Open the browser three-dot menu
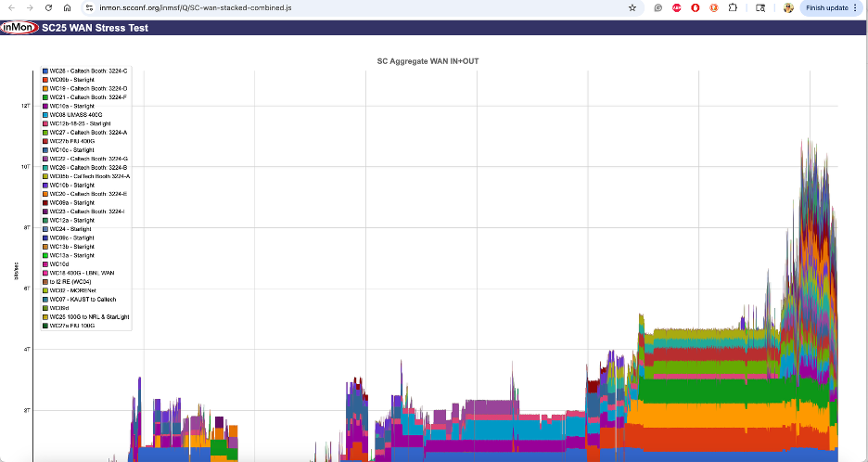The height and width of the screenshot is (462, 868). [x=855, y=7]
